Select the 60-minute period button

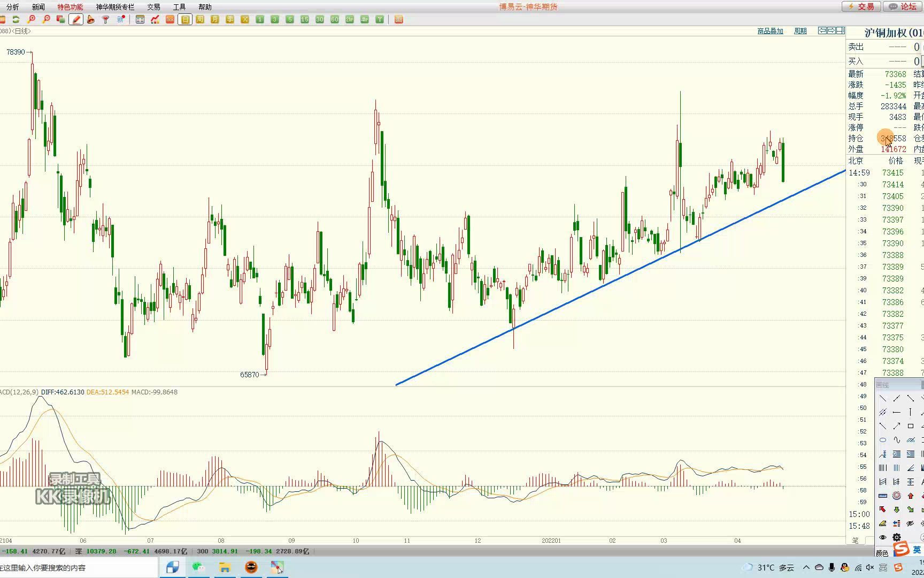click(x=335, y=19)
